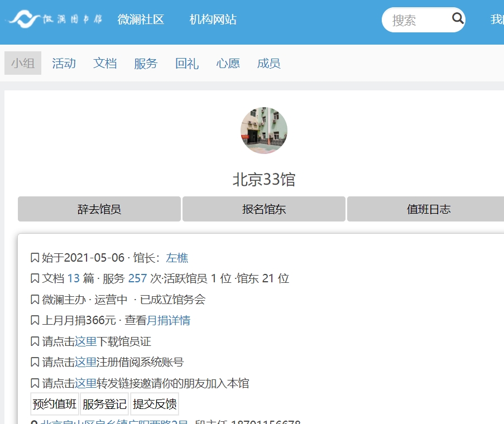Switch to the 文档 tab

[x=105, y=64]
